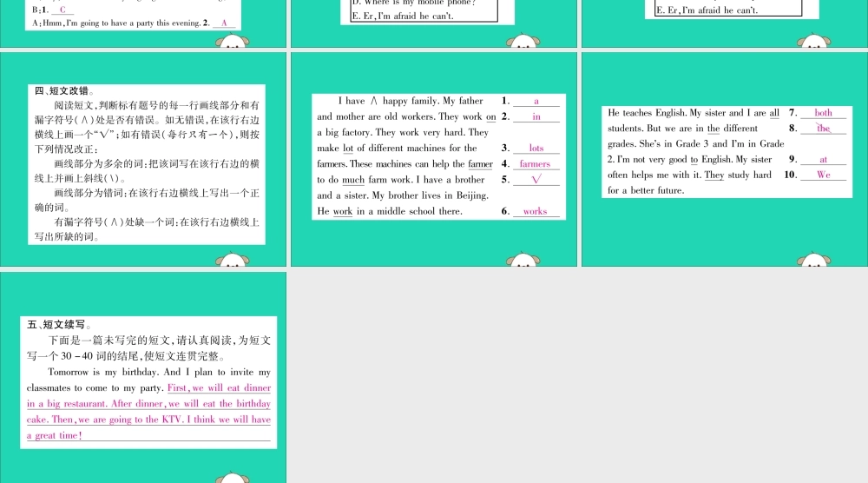Click answer 4 'farmers'
Image resolution: width=868 pixels, height=483 pixels.
tap(536, 164)
